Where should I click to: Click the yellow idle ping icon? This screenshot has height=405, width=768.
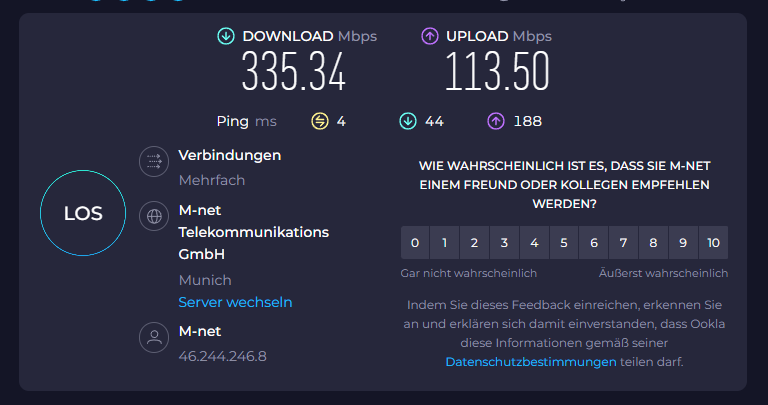click(x=320, y=121)
